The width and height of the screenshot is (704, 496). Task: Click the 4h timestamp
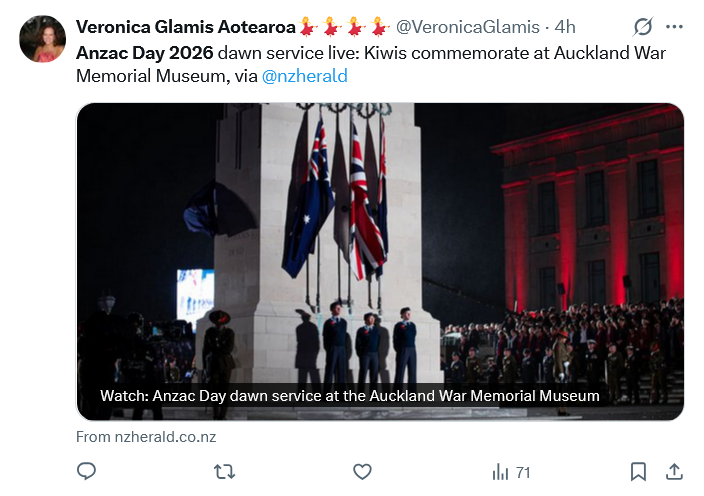coord(565,27)
